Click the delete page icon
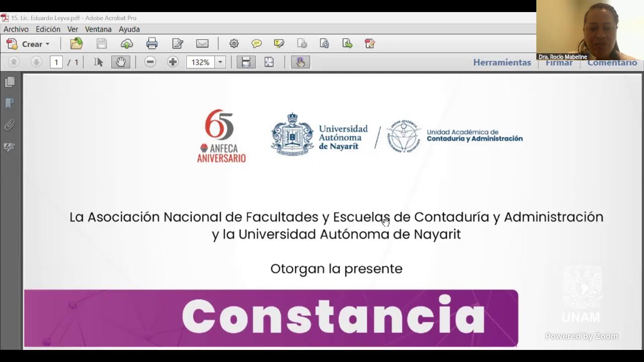The height and width of the screenshot is (362, 644). [x=302, y=44]
